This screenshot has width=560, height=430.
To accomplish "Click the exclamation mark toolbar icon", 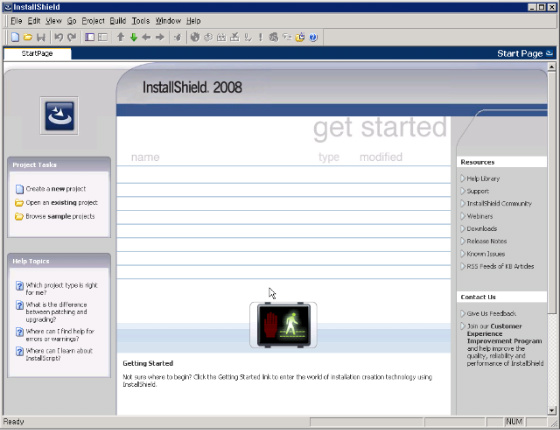I will (x=260, y=37).
